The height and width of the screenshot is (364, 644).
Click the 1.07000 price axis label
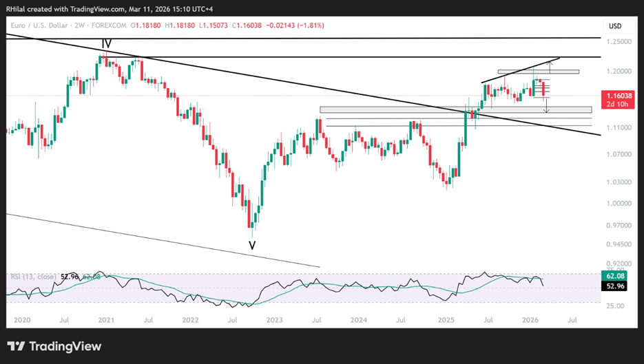(619, 155)
